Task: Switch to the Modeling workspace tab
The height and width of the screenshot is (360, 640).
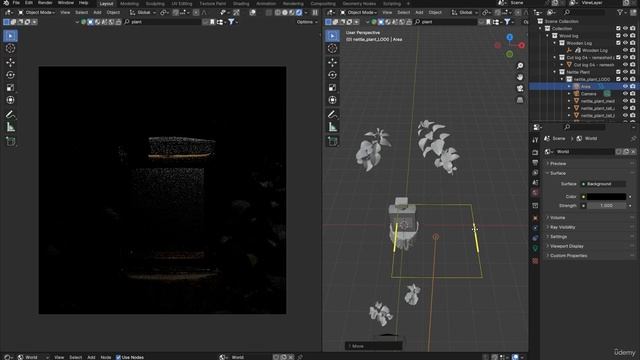Action: tap(129, 4)
